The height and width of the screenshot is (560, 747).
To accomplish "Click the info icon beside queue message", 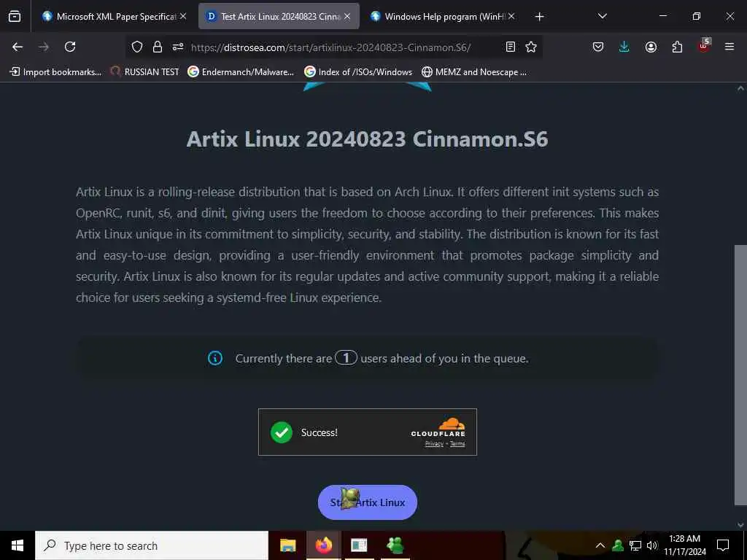I will [215, 358].
